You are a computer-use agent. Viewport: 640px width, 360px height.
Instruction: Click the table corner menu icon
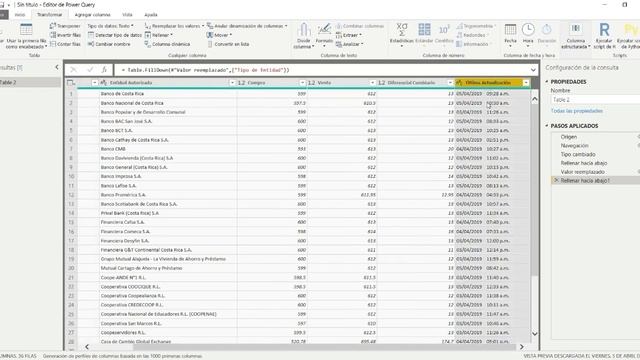coord(71,83)
